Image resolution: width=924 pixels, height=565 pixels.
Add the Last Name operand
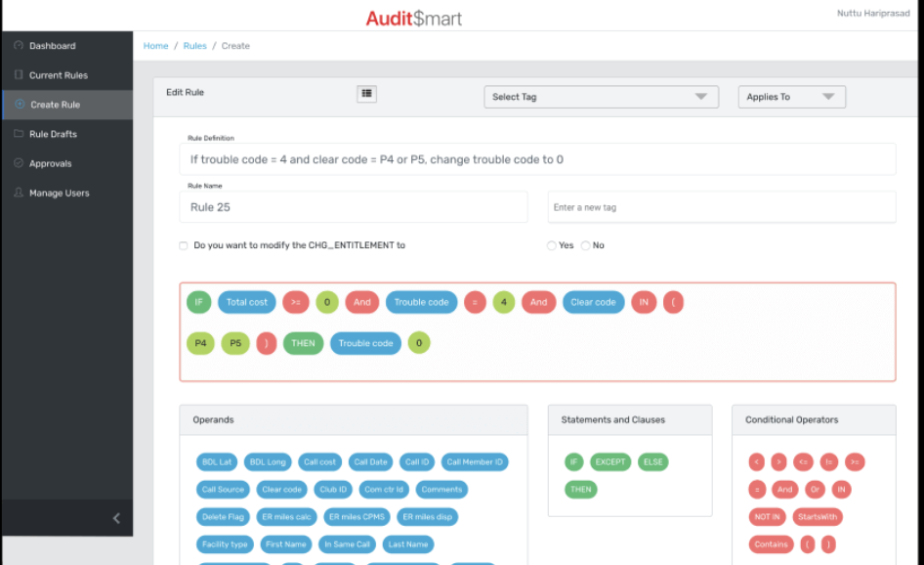pos(407,543)
